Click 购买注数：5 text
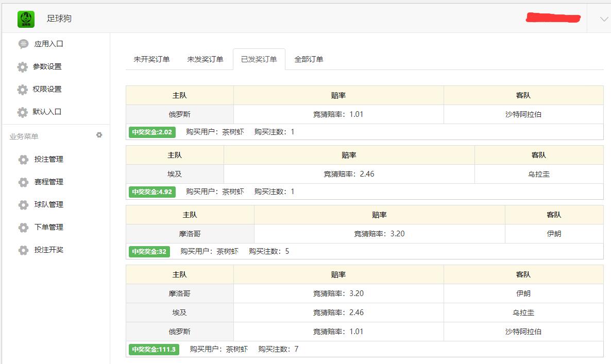This screenshot has height=364, width=611. (x=269, y=251)
